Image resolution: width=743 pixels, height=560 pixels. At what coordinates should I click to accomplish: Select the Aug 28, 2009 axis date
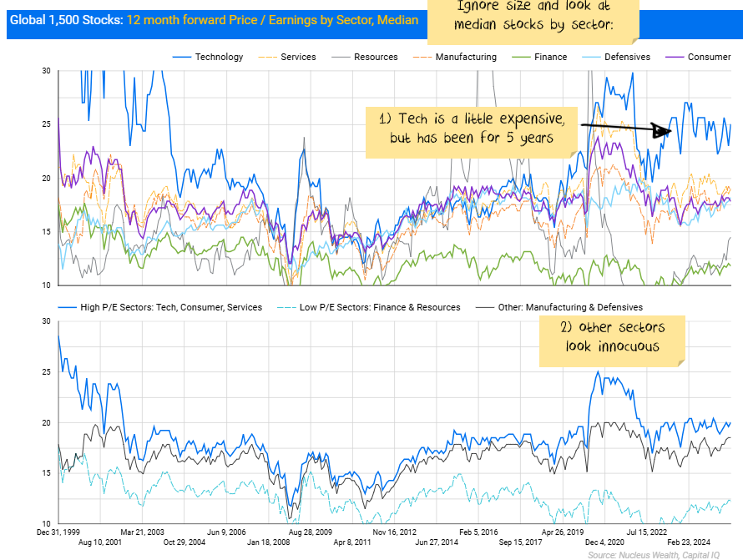(x=311, y=531)
